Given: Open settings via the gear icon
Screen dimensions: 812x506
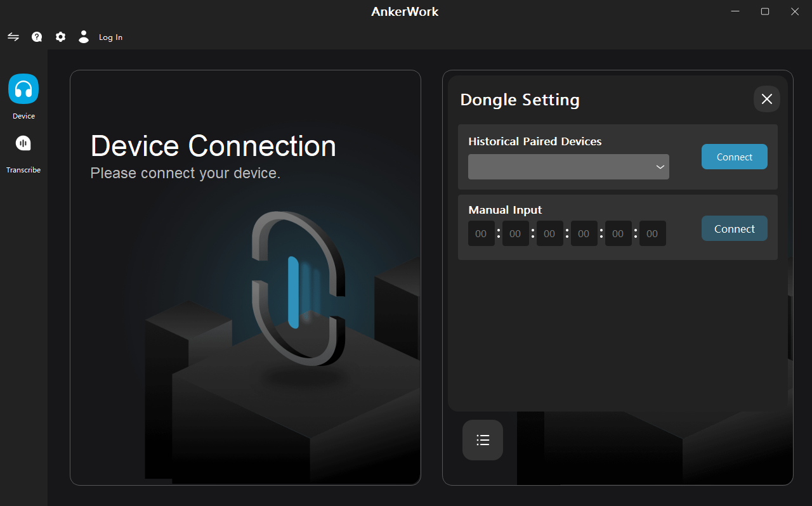Looking at the screenshot, I should click(x=60, y=37).
